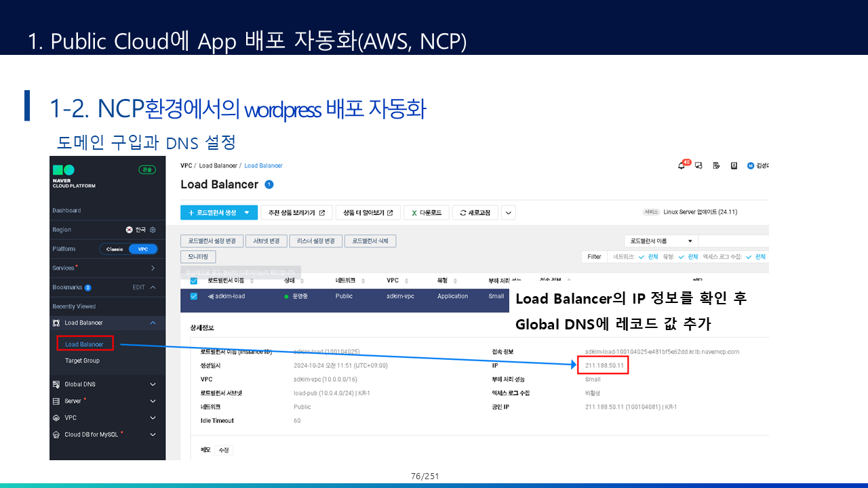Image resolution: width=868 pixels, height=488 pixels.
Task: Click the Cloud DB for MySQL icon
Action: 56,434
